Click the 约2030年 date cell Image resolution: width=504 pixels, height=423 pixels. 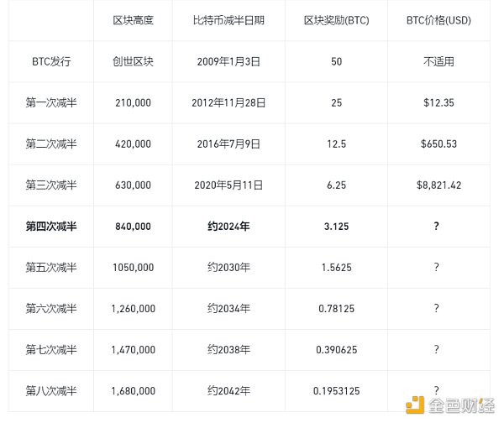228,267
